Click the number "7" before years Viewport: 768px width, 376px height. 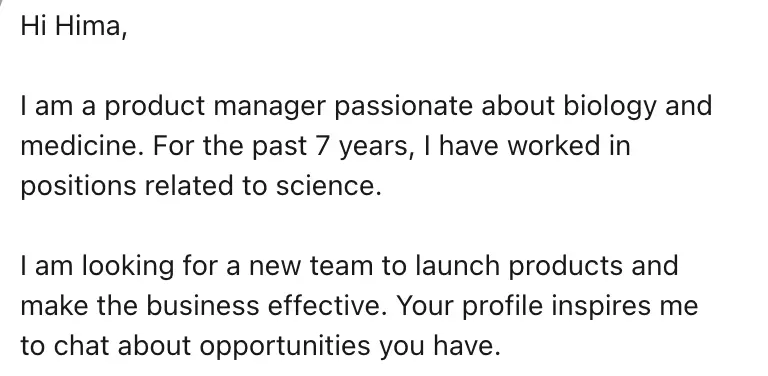tap(321, 147)
